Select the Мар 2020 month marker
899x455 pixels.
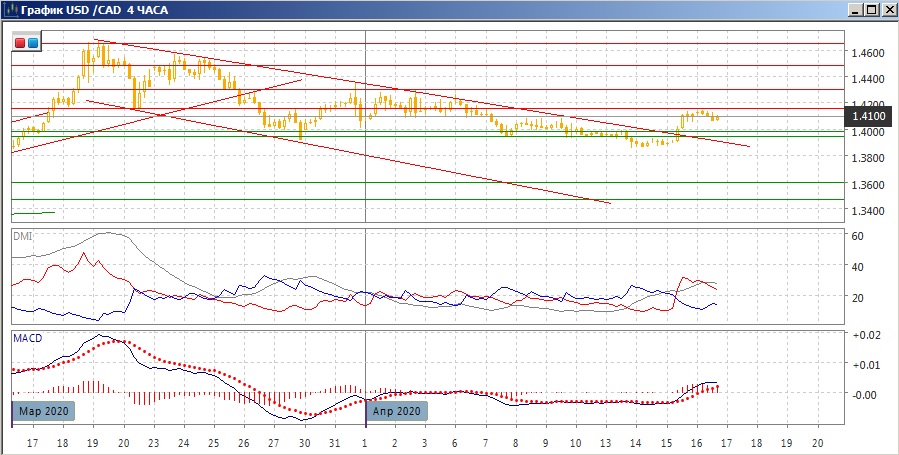[43, 411]
